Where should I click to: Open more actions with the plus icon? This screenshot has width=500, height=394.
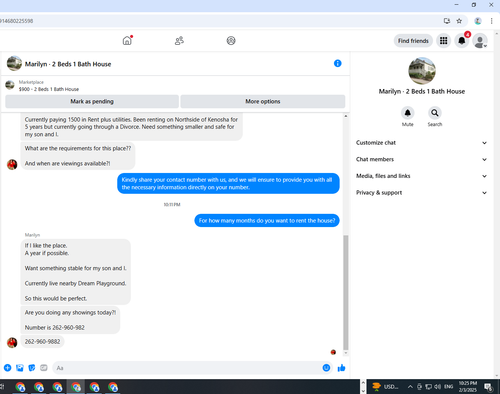pyautogui.click(x=7, y=368)
